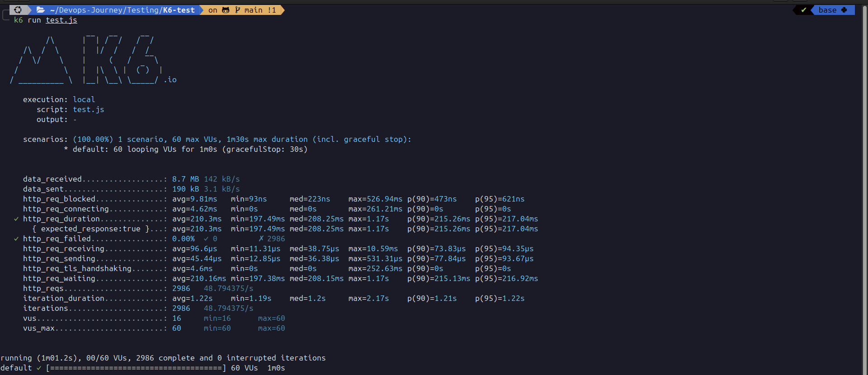868x375 pixels.
Task: Click the main branch name in the prompt
Action: (x=253, y=10)
